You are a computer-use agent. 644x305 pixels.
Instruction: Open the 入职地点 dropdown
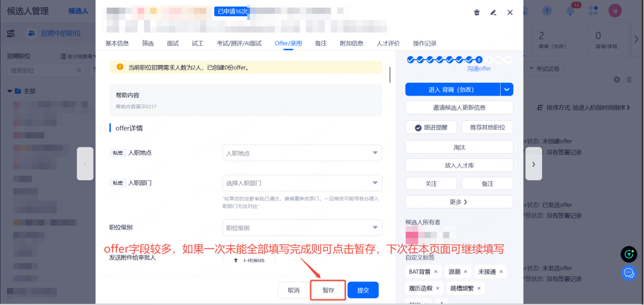coord(302,153)
